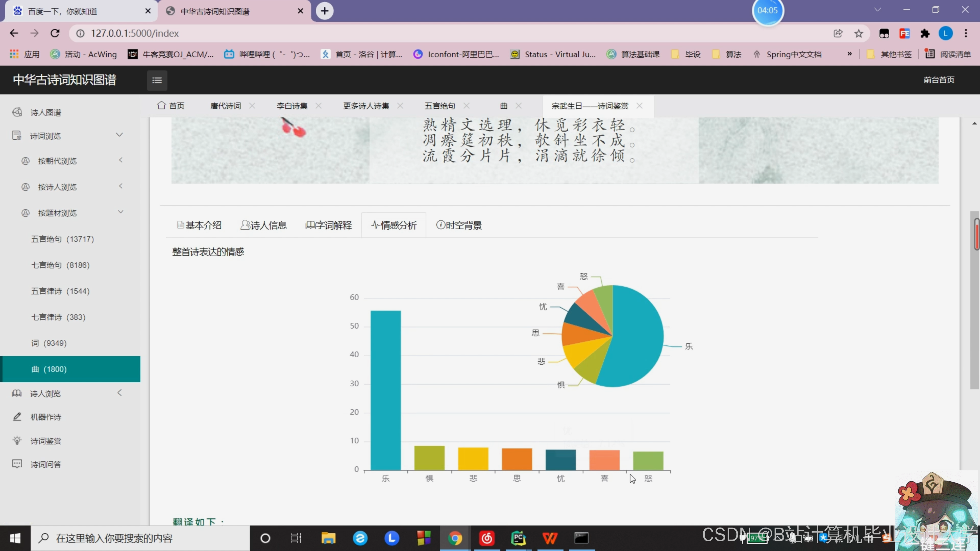Expand the 诗人浏览 menu arrow
980x551 pixels.
119,393
